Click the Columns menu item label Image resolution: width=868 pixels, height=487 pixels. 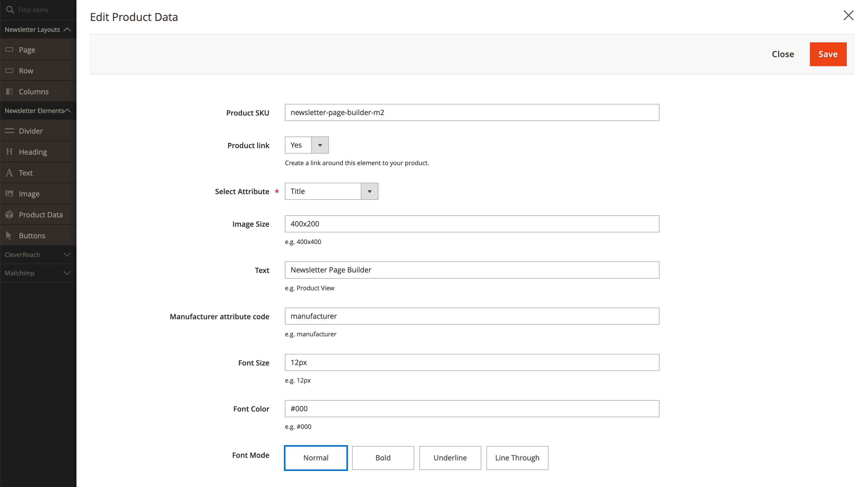coord(34,92)
